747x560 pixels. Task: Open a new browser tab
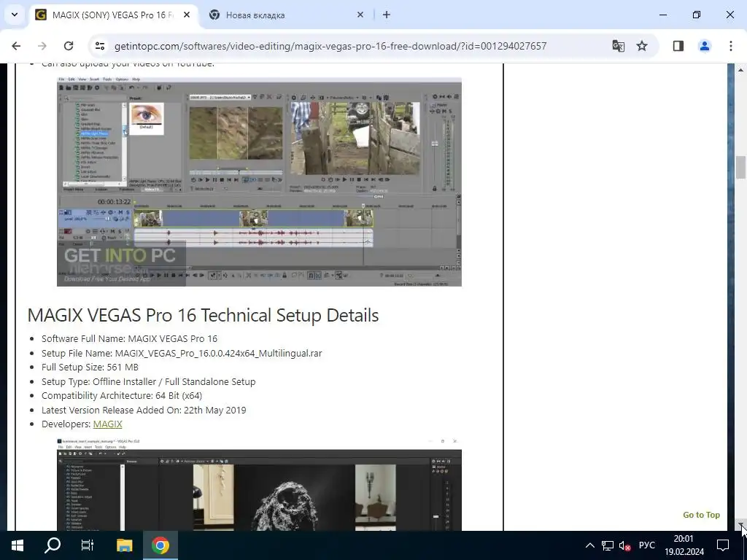click(387, 15)
